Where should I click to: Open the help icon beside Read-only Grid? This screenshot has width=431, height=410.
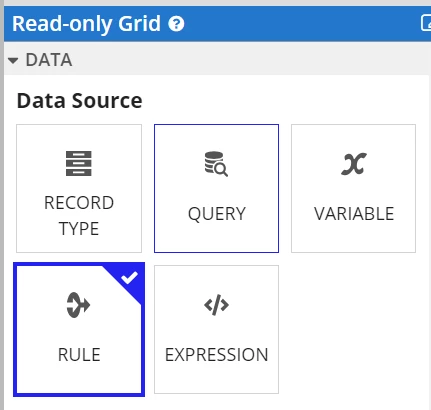coord(176,24)
